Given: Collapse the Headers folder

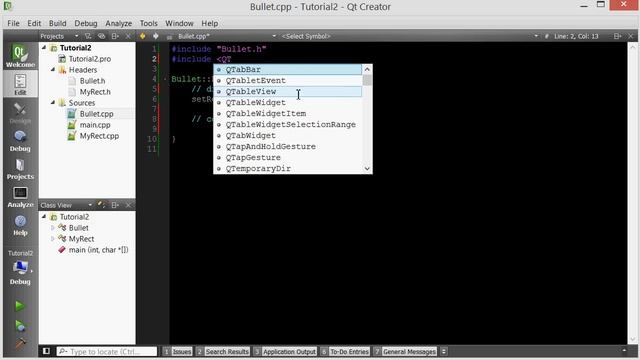Looking at the screenshot, I should click(x=53, y=70).
